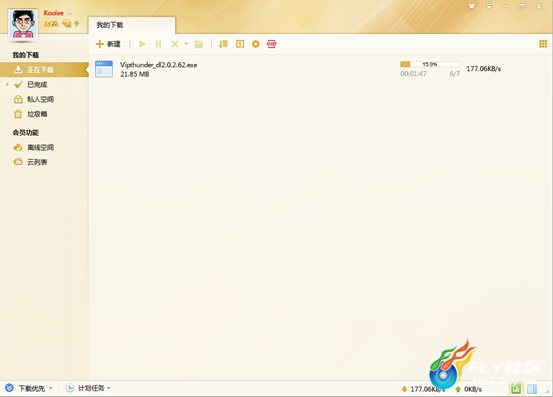Screen dimensions: 553x397
Task: Click the status bar 0KB/s upload speed
Action: pos(469,389)
